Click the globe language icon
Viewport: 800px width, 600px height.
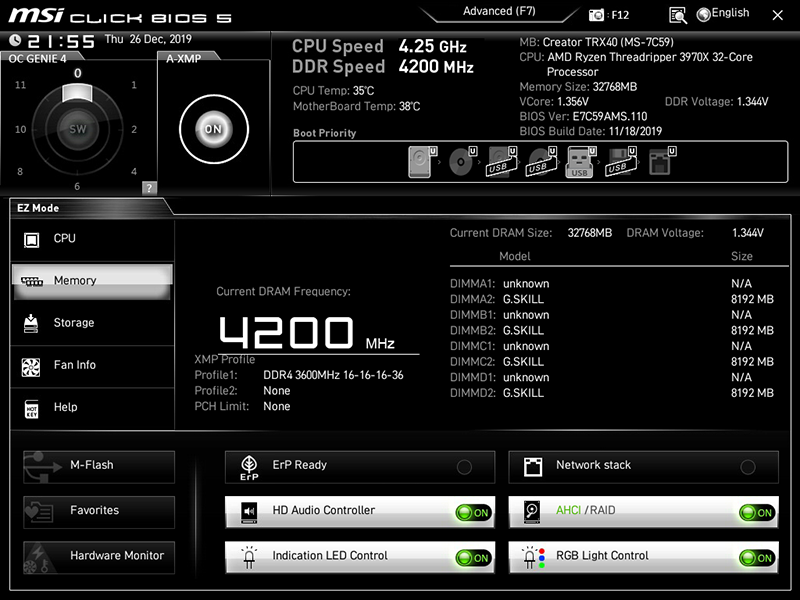pyautogui.click(x=704, y=15)
